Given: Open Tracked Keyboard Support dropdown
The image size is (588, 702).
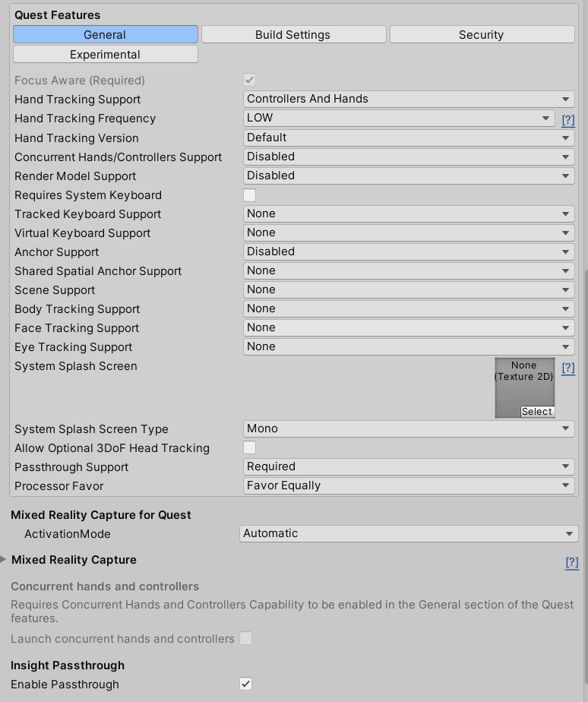Looking at the screenshot, I should point(409,213).
